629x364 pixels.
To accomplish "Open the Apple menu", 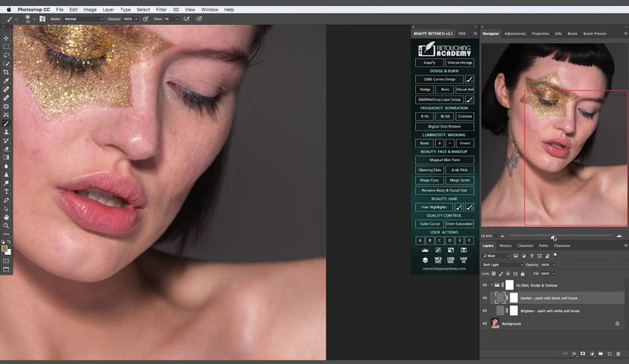I will [9, 9].
